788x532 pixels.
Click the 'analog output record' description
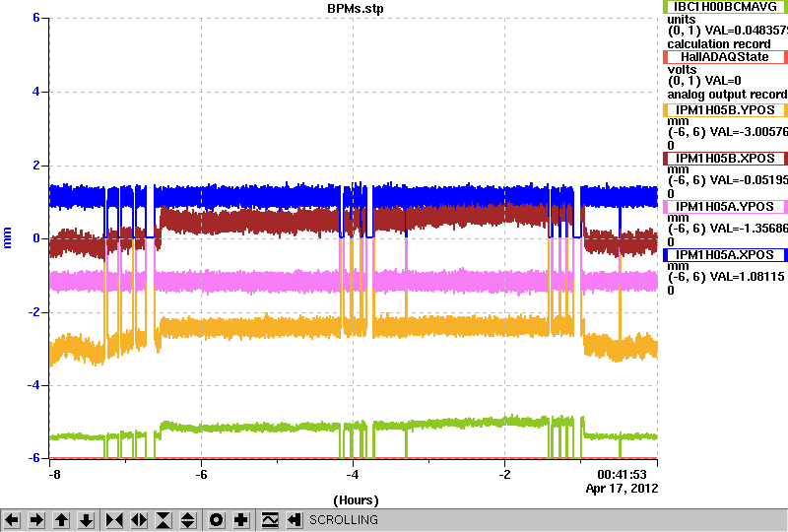(727, 95)
